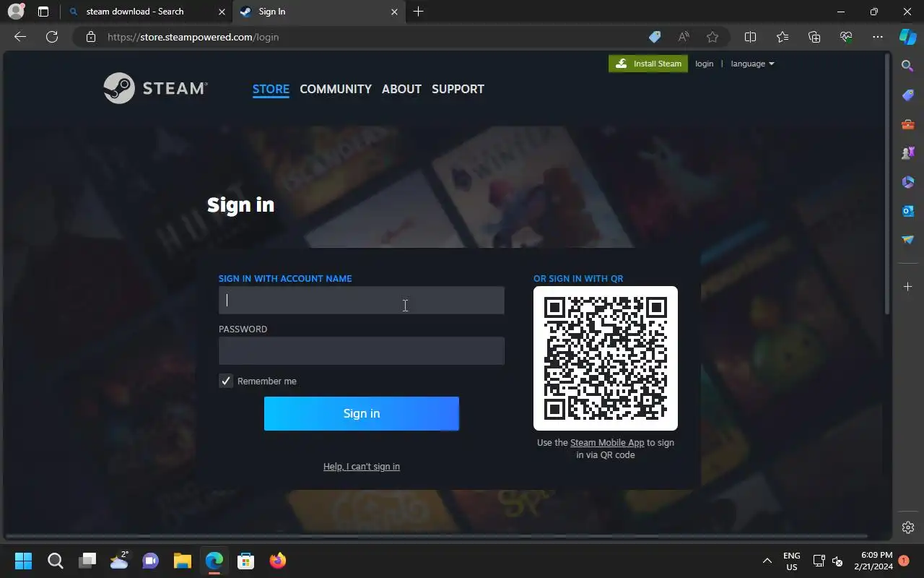Open the clock showing 6:09 PM
The image size is (924, 578).
pyautogui.click(x=872, y=561)
